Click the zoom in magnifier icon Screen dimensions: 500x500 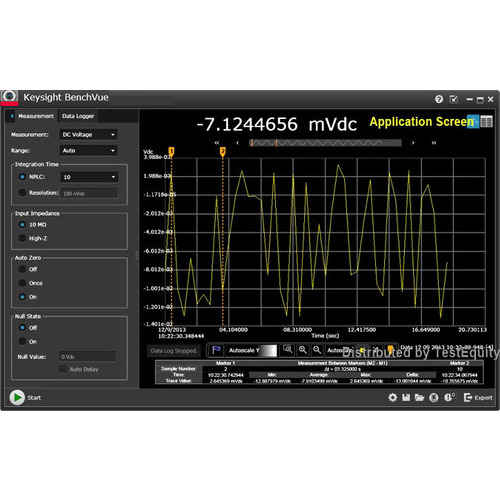pyautogui.click(x=303, y=350)
